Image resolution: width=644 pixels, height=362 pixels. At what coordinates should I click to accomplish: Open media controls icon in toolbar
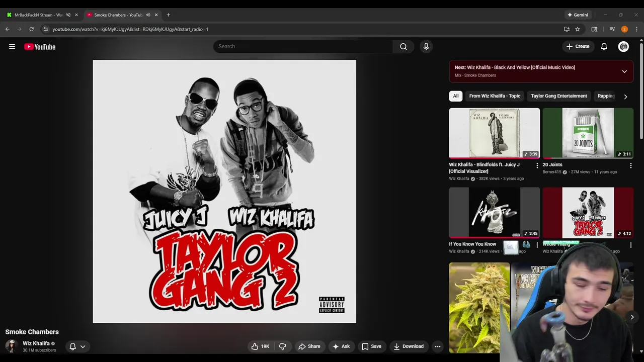click(x=612, y=29)
